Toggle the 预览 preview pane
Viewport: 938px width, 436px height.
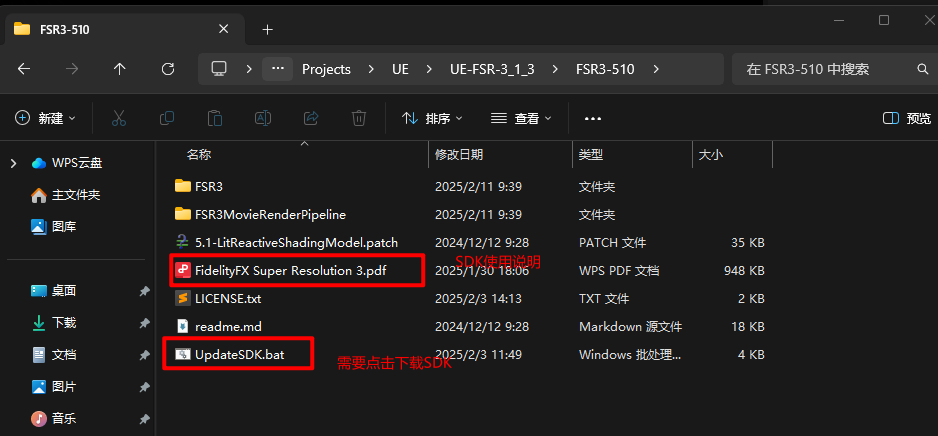[x=907, y=118]
